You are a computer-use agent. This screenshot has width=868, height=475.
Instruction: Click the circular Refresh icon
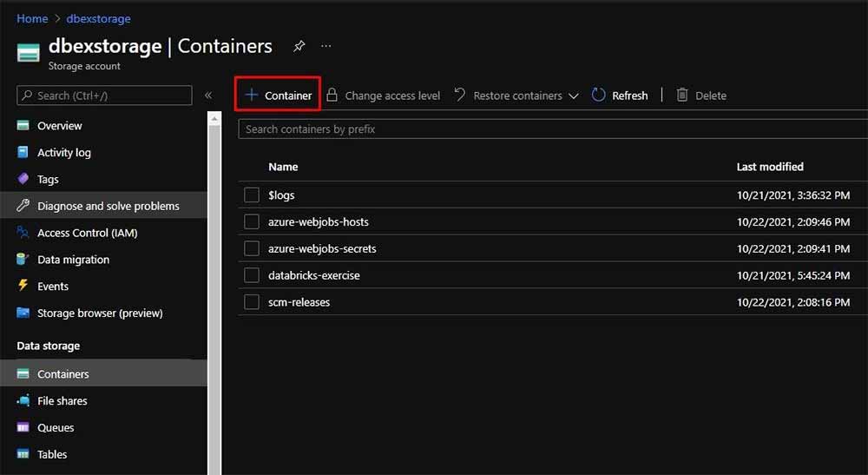pos(598,95)
